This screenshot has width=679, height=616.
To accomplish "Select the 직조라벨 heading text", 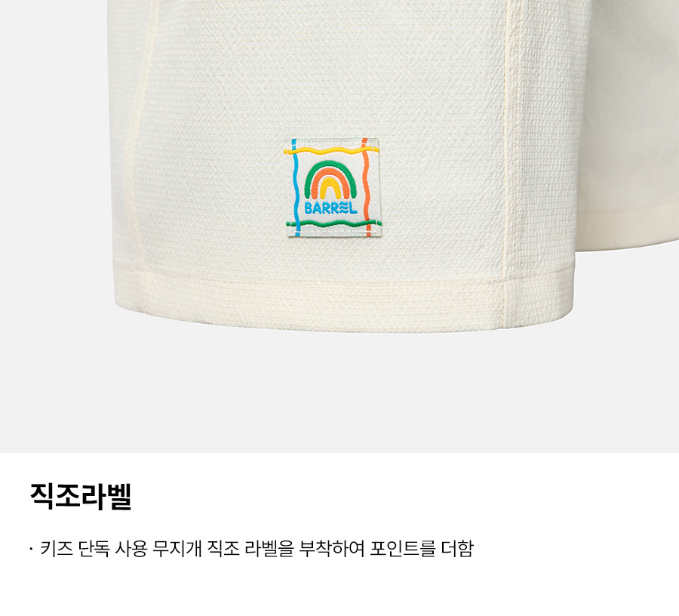I will pos(81,496).
